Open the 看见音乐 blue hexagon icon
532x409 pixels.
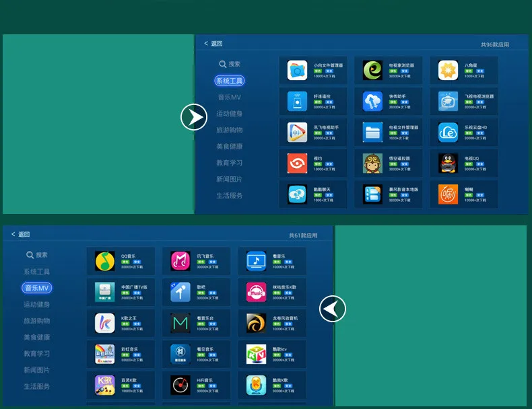pos(180,354)
